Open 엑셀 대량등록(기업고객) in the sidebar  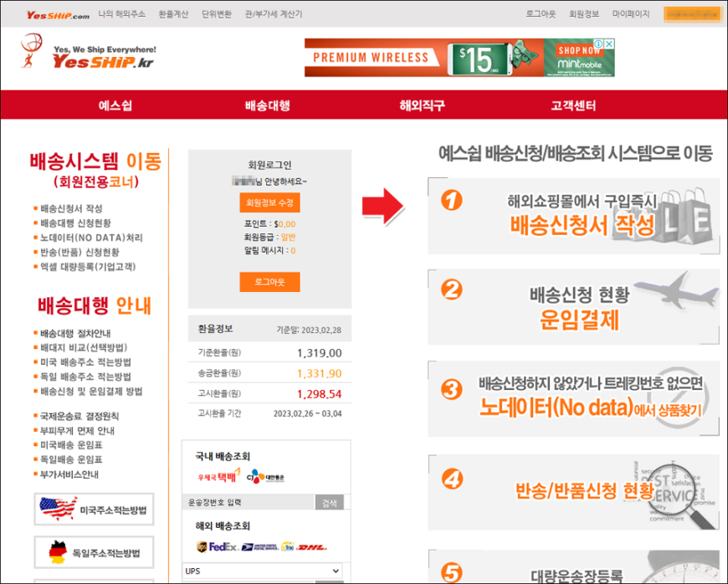click(88, 266)
